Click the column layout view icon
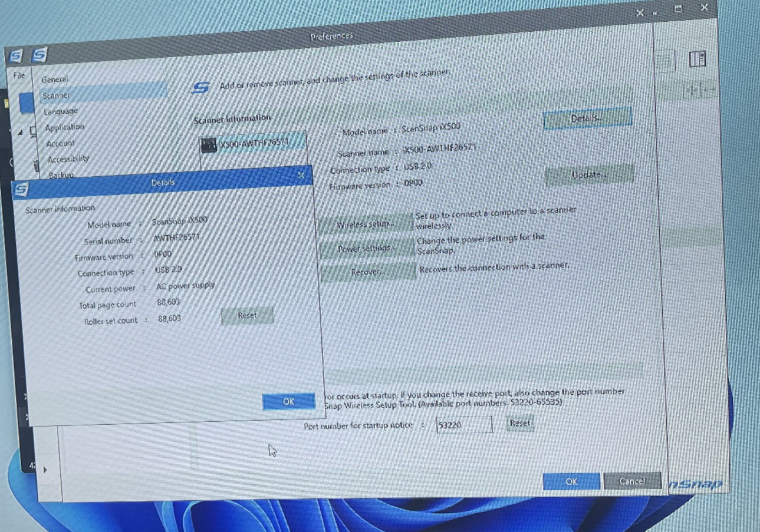Image resolution: width=760 pixels, height=532 pixels. 698,59
